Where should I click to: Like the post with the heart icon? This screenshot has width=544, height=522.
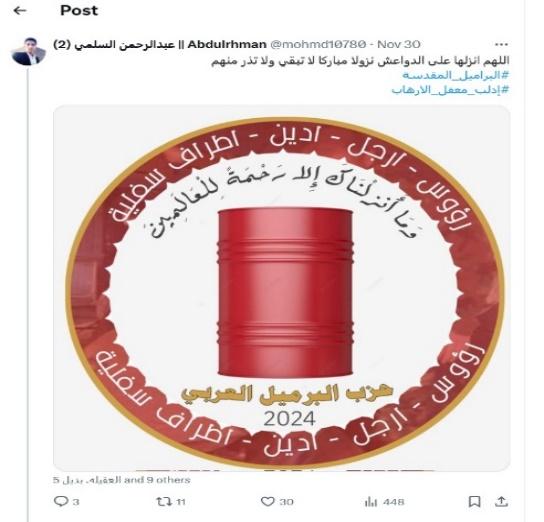pos(267,502)
